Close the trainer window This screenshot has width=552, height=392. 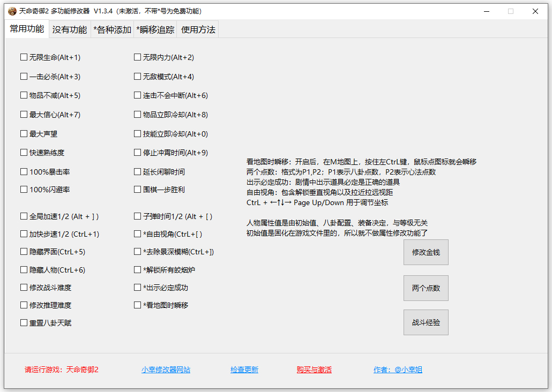(x=535, y=11)
